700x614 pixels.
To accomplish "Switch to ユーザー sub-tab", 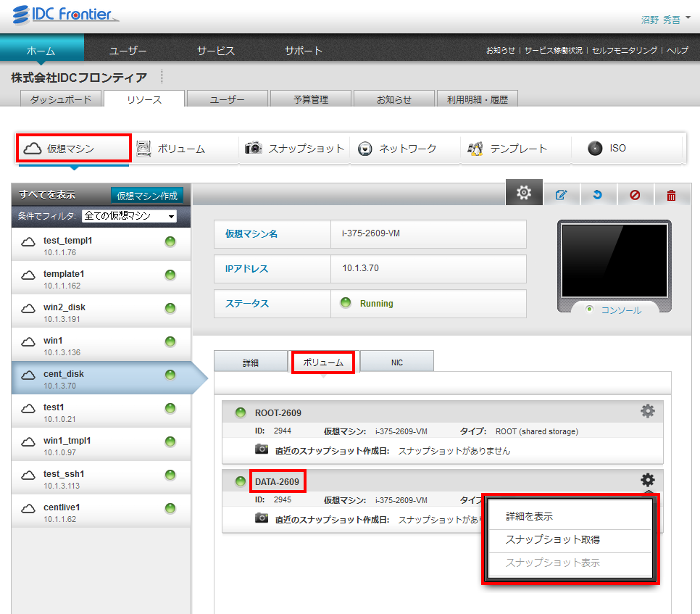I will coord(228,99).
